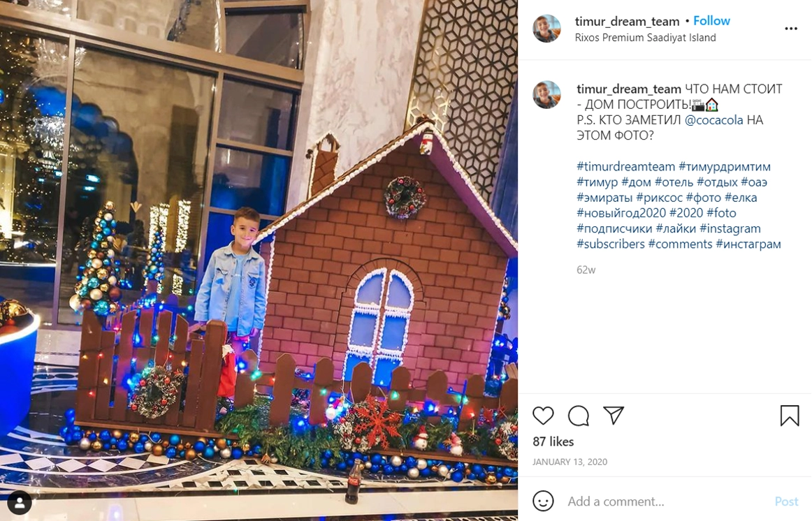
Task: Open hashtag #timurdreamteam
Action: point(626,167)
